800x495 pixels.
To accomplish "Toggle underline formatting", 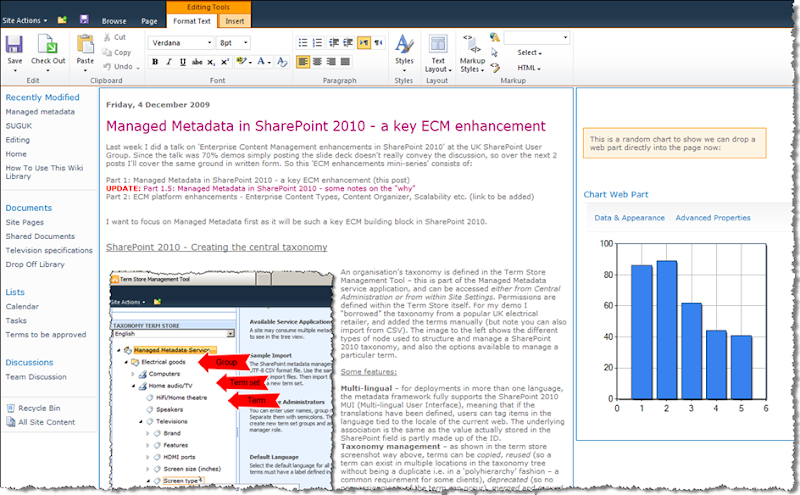I will click(183, 62).
